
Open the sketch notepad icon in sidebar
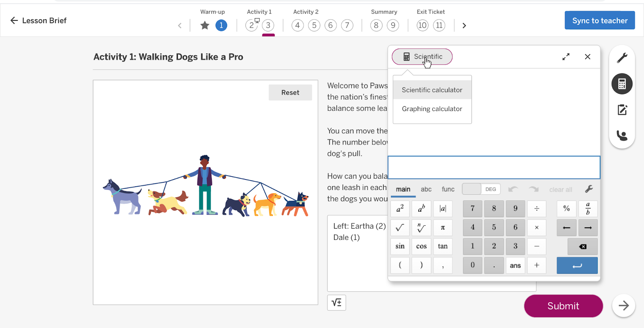pos(622,109)
